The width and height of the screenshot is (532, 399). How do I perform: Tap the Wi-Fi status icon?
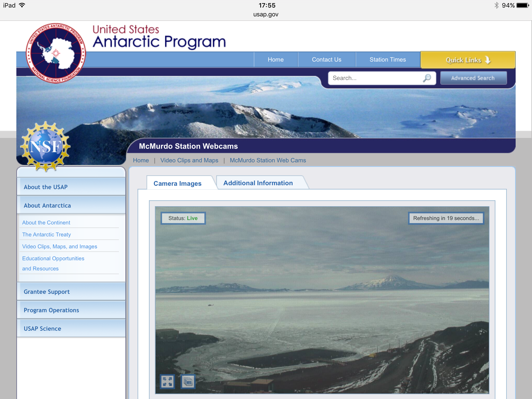pyautogui.click(x=22, y=5)
